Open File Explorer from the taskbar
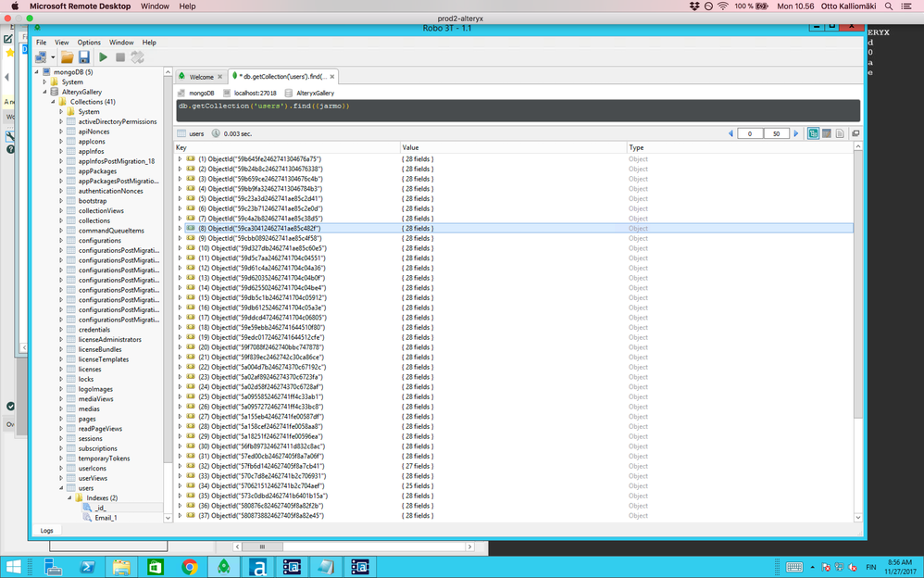This screenshot has height=578, width=924. coord(121,568)
